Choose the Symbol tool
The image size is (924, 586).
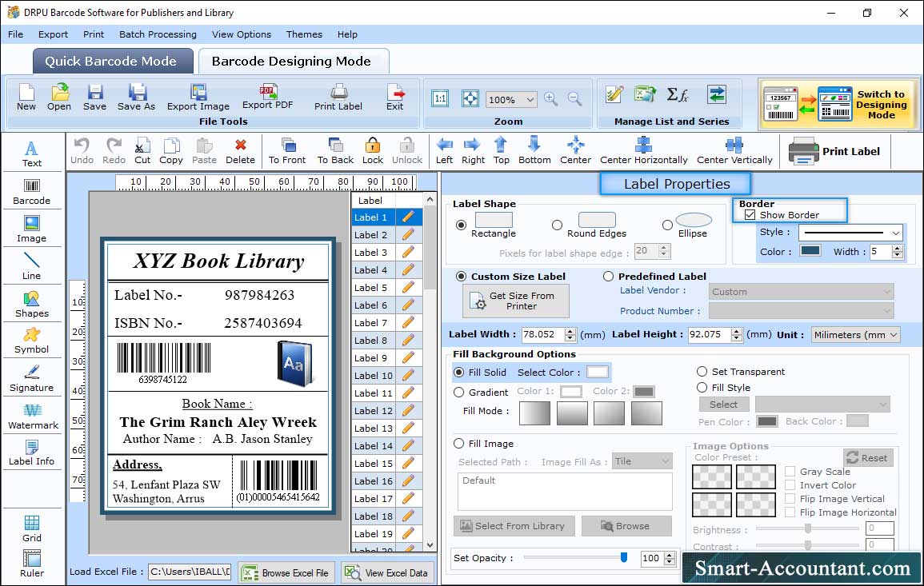coord(32,341)
